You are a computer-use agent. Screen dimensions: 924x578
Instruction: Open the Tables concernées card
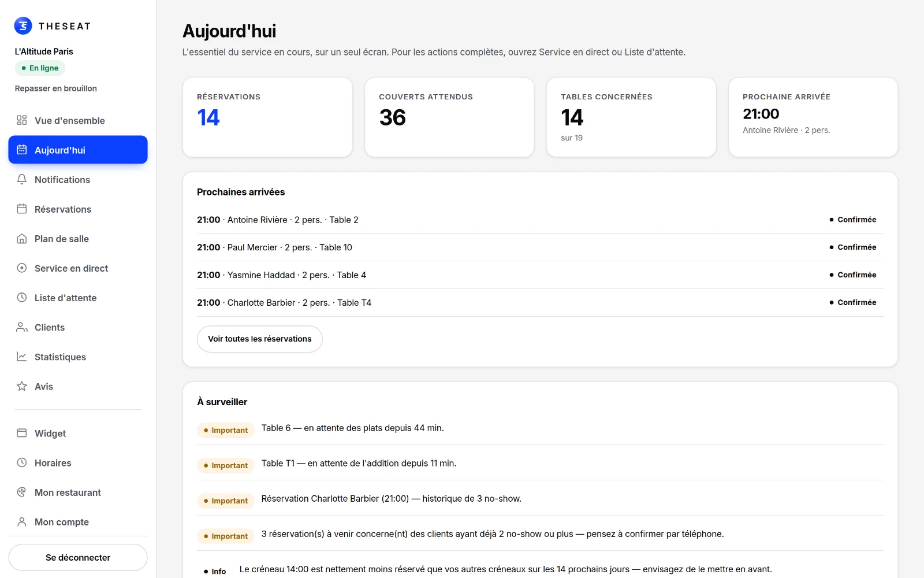point(631,117)
